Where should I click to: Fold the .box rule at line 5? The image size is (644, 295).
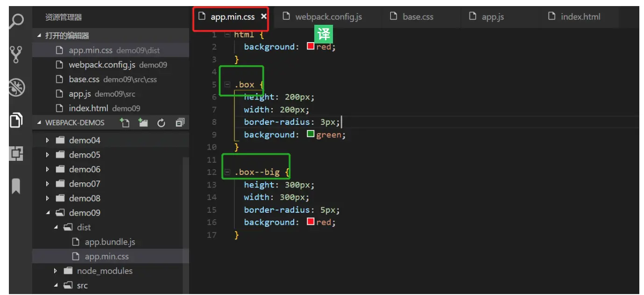[x=227, y=85]
